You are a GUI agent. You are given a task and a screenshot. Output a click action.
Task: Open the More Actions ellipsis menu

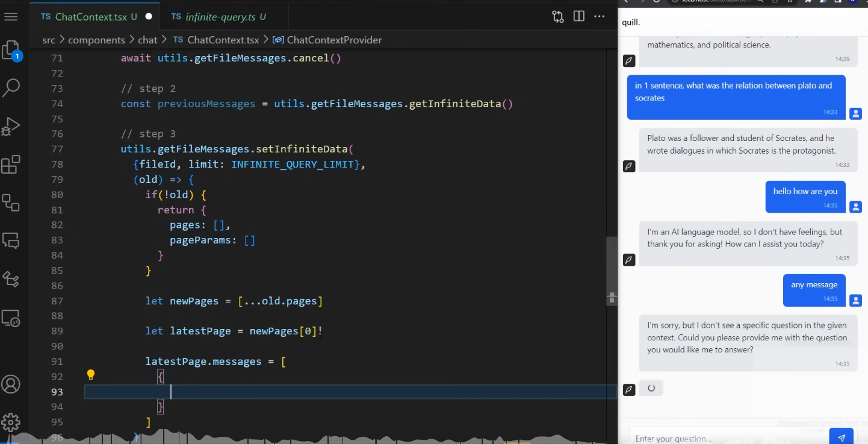click(599, 17)
